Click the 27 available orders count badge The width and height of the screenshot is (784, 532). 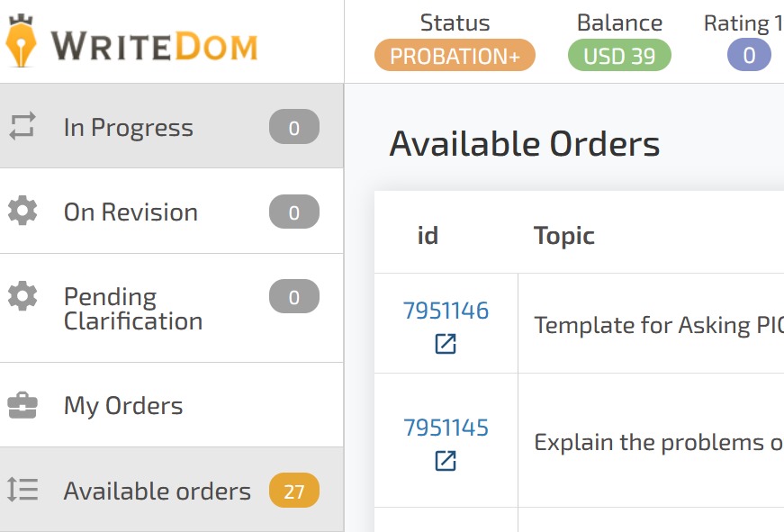click(x=293, y=491)
